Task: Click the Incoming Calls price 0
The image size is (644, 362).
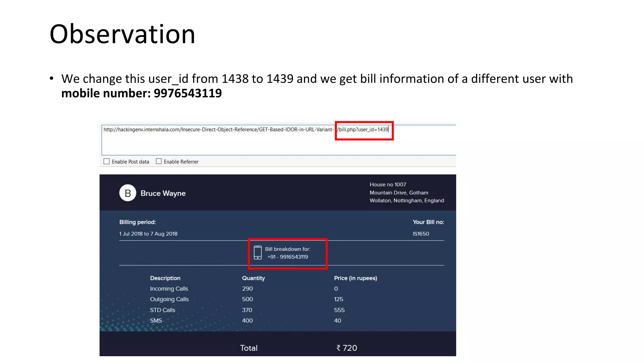Action: pyautogui.click(x=336, y=289)
